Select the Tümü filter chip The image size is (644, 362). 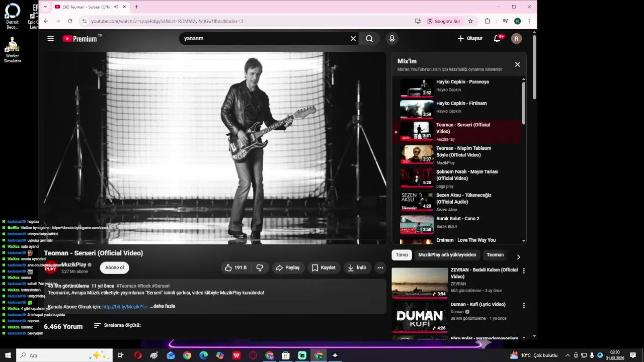tap(401, 255)
